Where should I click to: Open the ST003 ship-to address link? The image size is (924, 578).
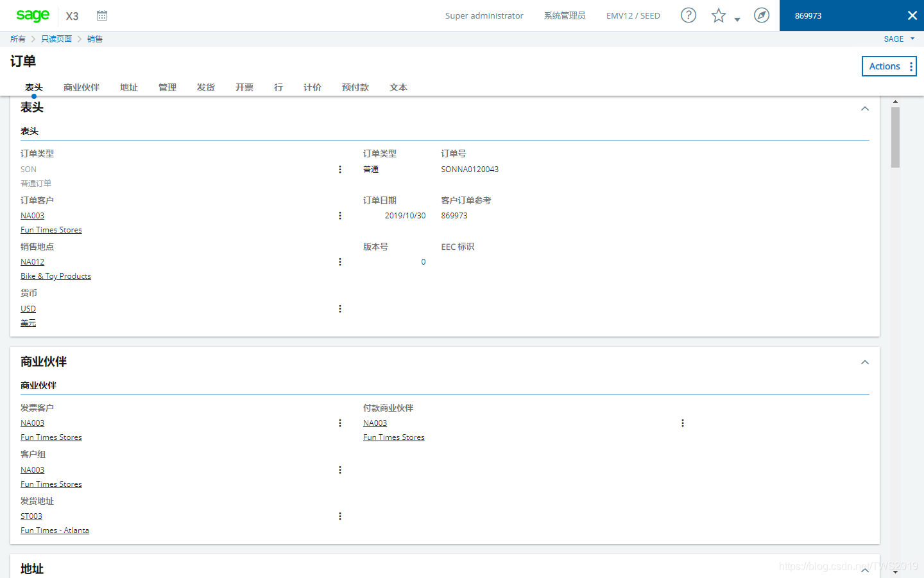click(x=31, y=516)
